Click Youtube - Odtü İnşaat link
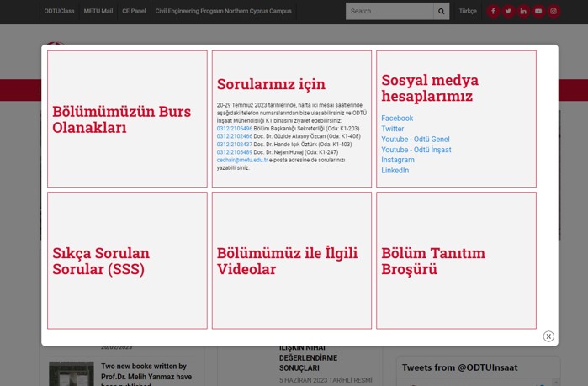The image size is (588, 386). tap(416, 150)
